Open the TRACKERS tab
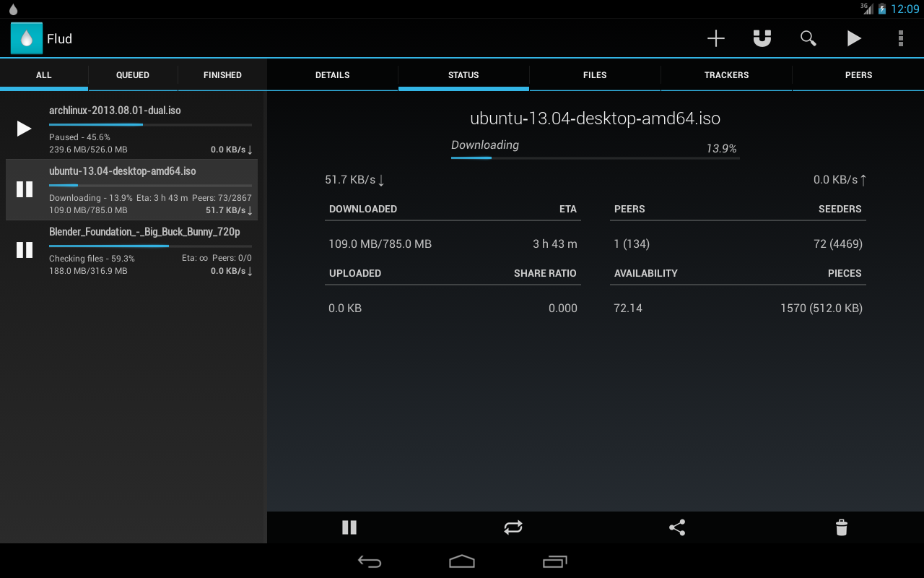Screen dimensions: 924x578 726,75
